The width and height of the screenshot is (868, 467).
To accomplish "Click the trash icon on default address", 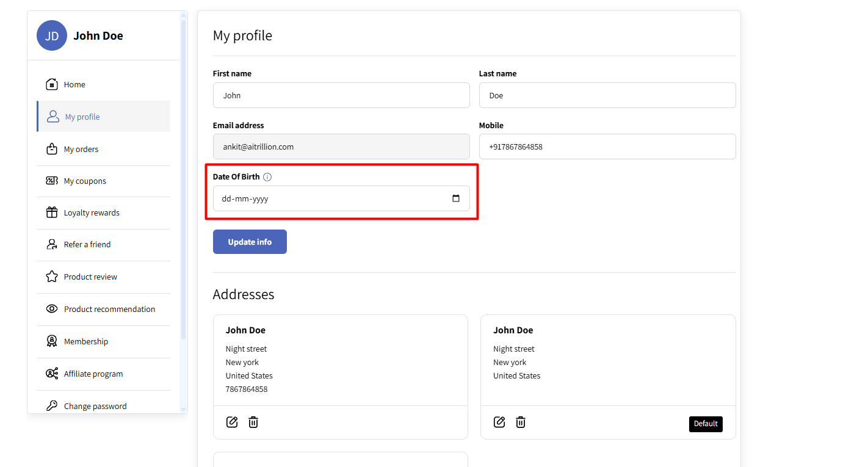I will point(521,422).
